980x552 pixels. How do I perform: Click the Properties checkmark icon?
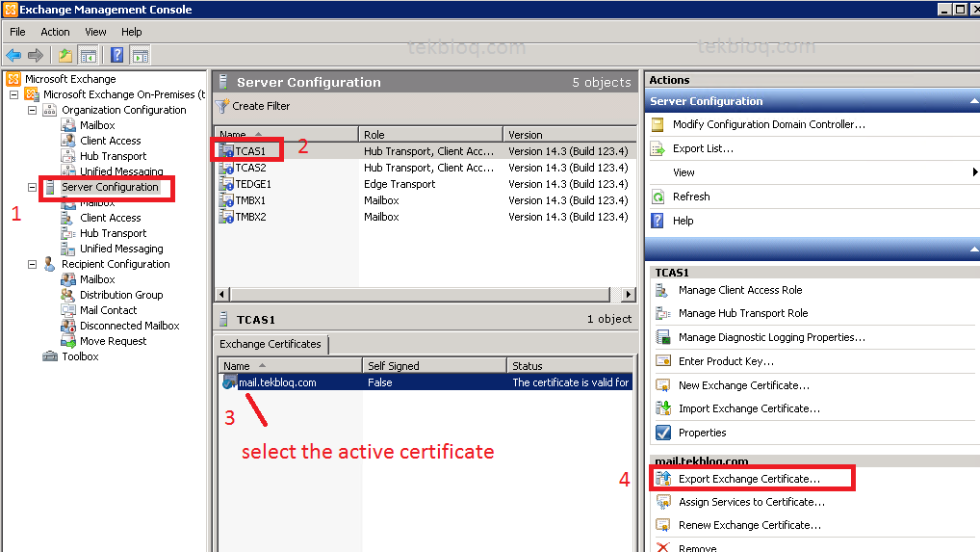(662, 433)
